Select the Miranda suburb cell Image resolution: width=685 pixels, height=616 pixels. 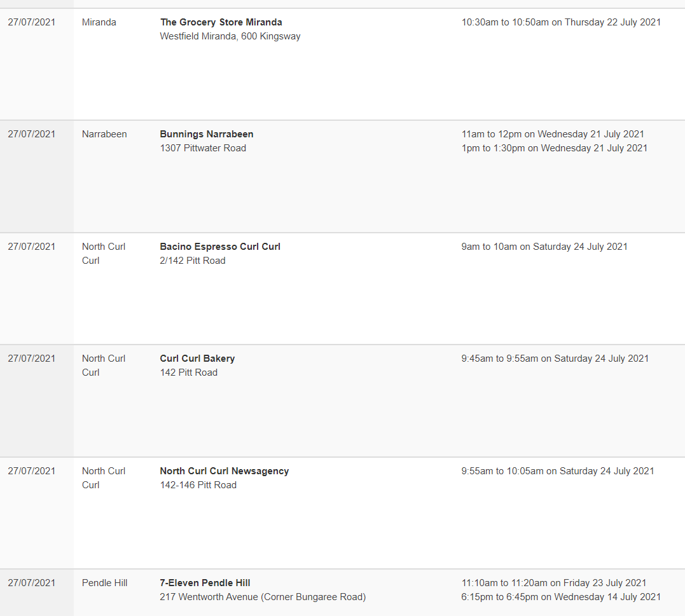[x=99, y=22]
